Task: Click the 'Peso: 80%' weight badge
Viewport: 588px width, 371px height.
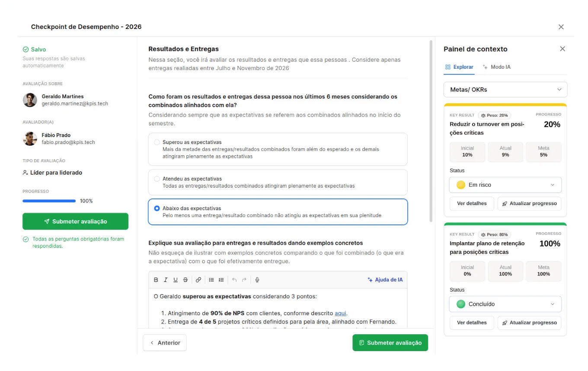Action: click(494, 235)
